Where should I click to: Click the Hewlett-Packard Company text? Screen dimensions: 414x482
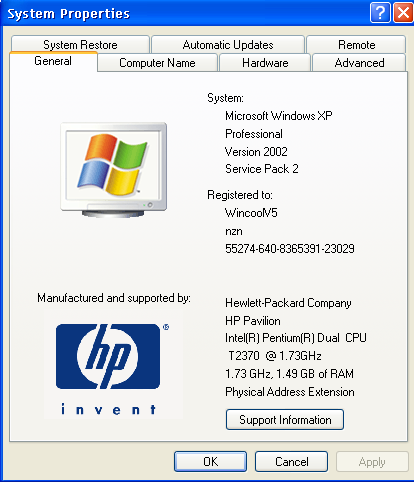pos(288,303)
